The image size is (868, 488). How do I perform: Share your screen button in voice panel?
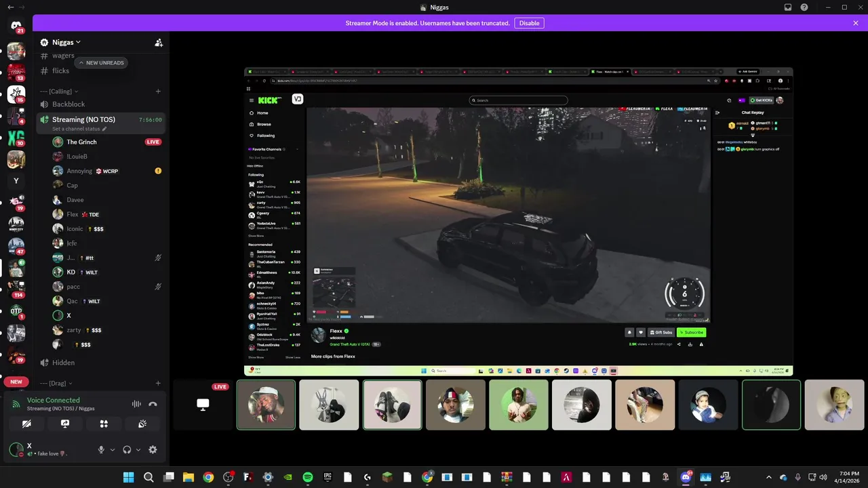(65, 424)
